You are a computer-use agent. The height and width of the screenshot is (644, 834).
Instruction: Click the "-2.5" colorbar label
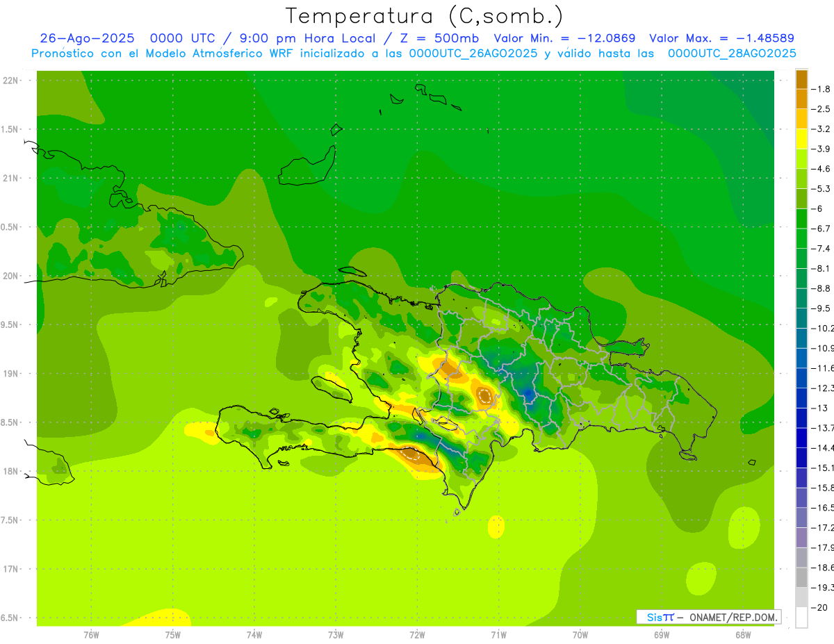(x=821, y=109)
